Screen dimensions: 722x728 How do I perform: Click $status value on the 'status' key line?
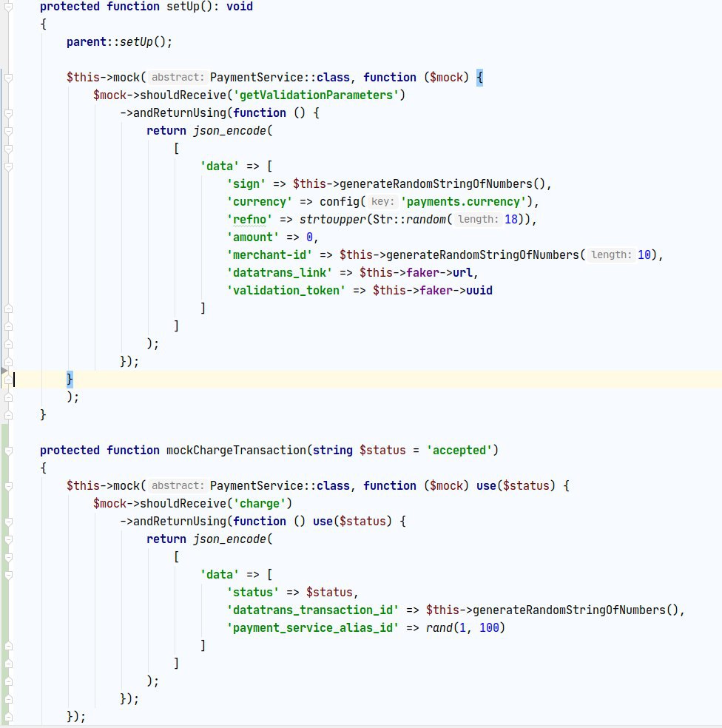click(329, 593)
